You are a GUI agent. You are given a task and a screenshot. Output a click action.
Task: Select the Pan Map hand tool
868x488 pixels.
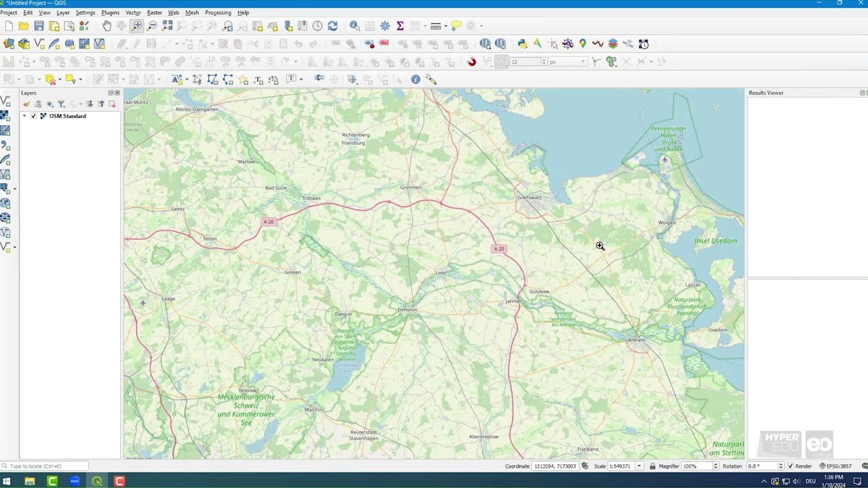pos(106,26)
